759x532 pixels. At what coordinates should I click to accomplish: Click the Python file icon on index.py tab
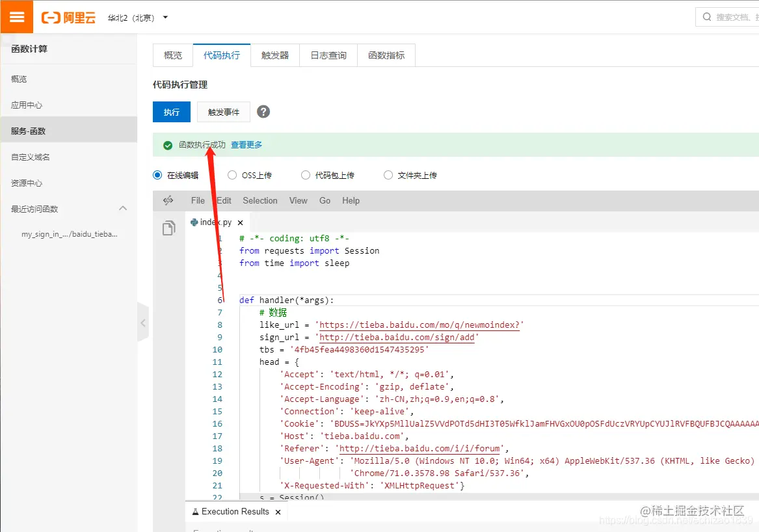point(194,222)
